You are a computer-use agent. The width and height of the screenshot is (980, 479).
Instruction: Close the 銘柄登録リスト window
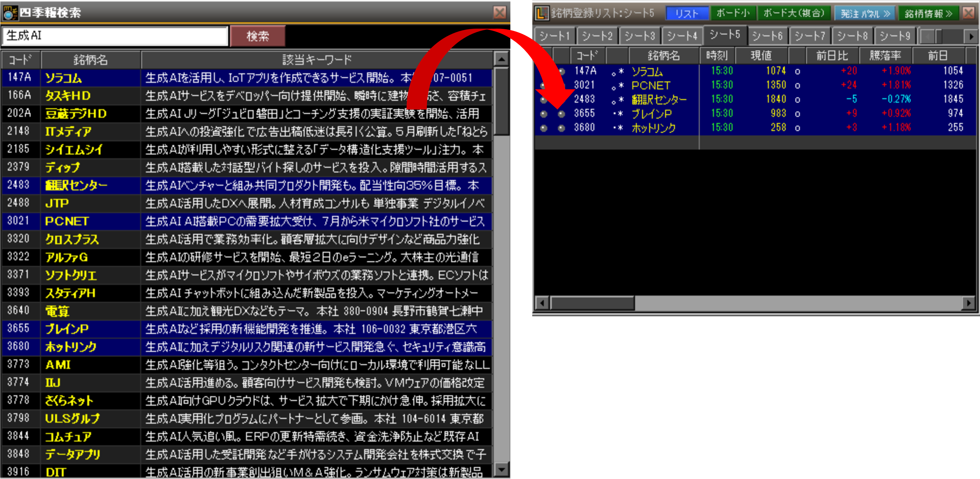968,13
